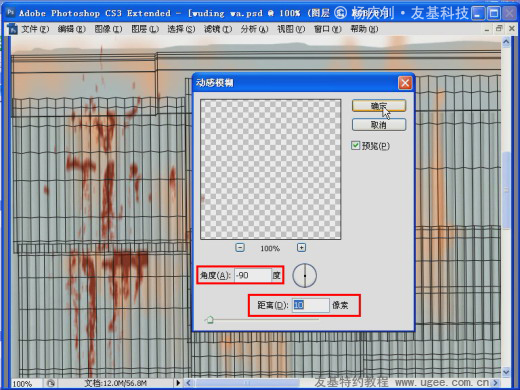Click the document minimize icon in menu bar

click(487, 29)
